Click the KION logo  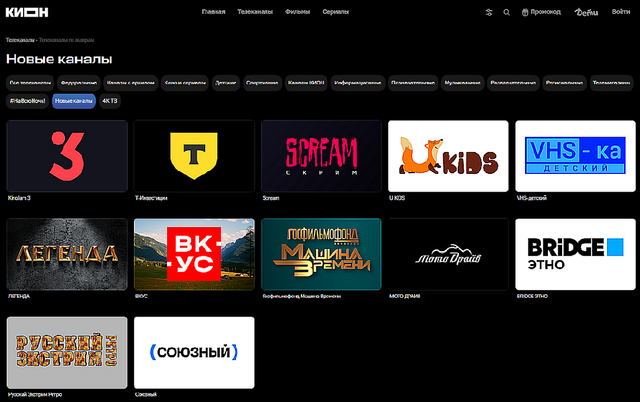27,12
